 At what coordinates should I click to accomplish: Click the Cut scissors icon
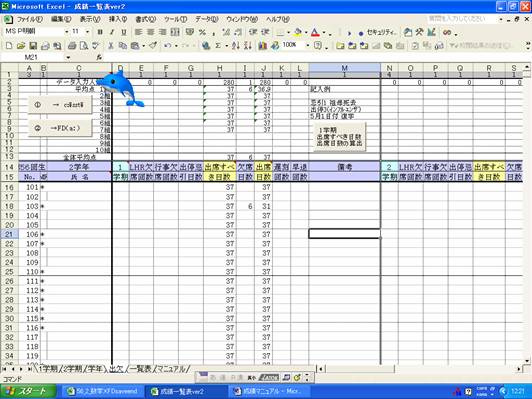(x=111, y=45)
